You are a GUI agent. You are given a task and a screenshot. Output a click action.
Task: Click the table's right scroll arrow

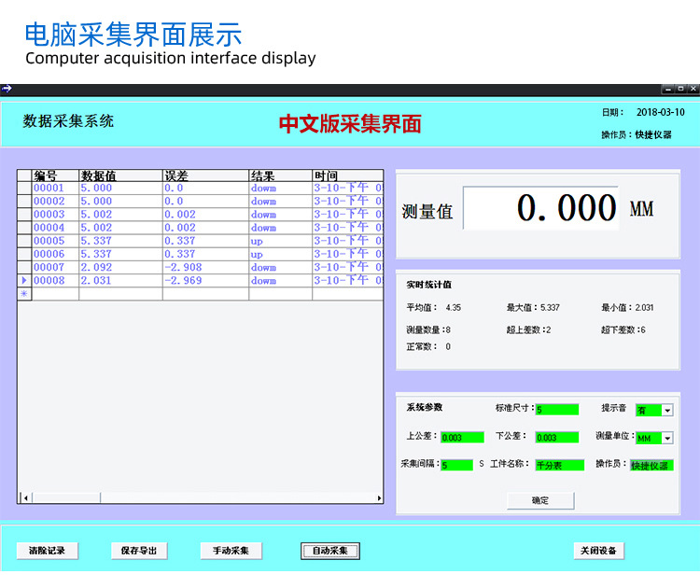tap(378, 497)
